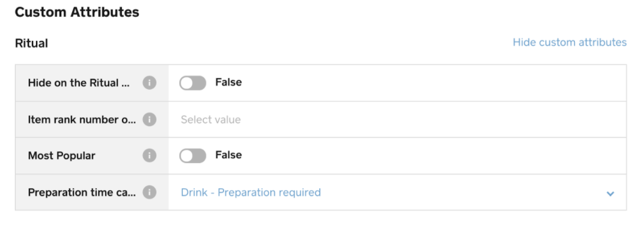This screenshot has width=644, height=225.
Task: Click the Ritual section heading
Action: coord(31,43)
